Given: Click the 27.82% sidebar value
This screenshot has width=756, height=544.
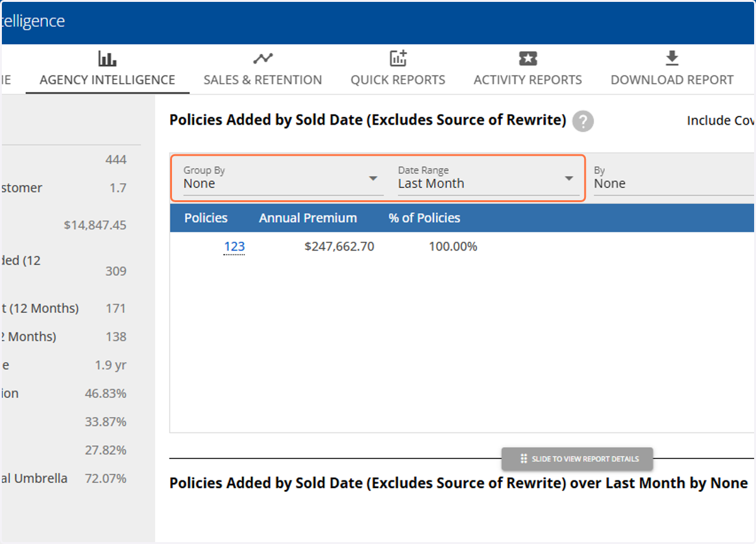Looking at the screenshot, I should (x=106, y=450).
